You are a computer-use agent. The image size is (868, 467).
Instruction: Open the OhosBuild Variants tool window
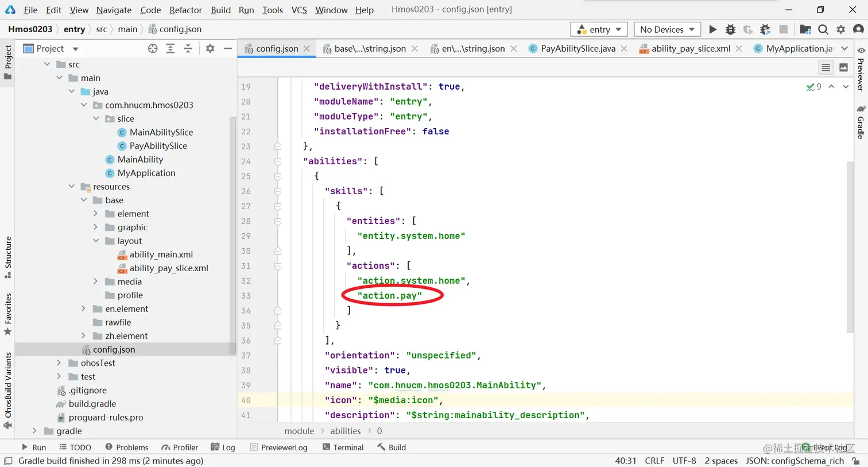8,390
